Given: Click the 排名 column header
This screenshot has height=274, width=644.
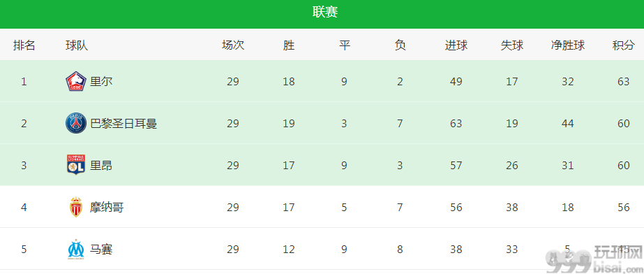Looking at the screenshot, I should [x=24, y=45].
